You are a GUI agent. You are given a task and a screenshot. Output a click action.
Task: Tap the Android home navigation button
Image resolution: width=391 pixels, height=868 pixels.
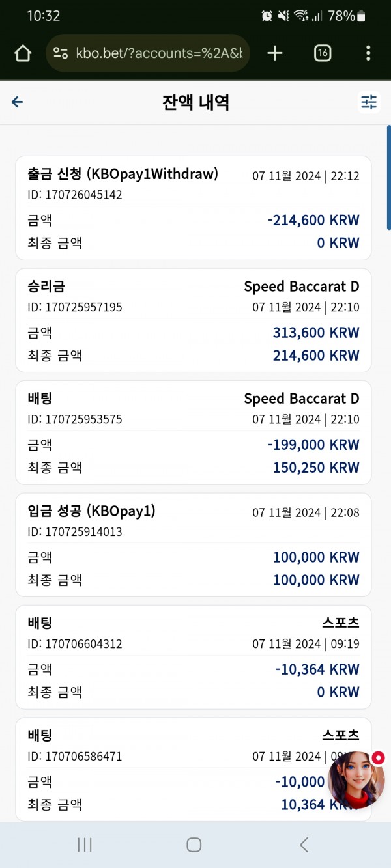pos(194,845)
